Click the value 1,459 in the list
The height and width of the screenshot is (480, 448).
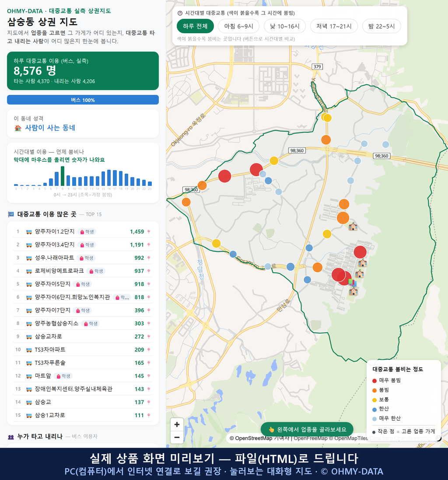(137, 232)
